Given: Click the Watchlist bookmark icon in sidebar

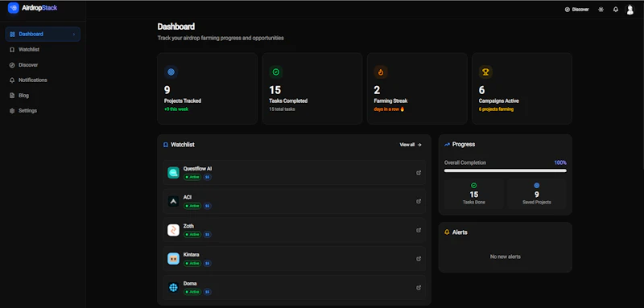Looking at the screenshot, I should click(x=12, y=50).
